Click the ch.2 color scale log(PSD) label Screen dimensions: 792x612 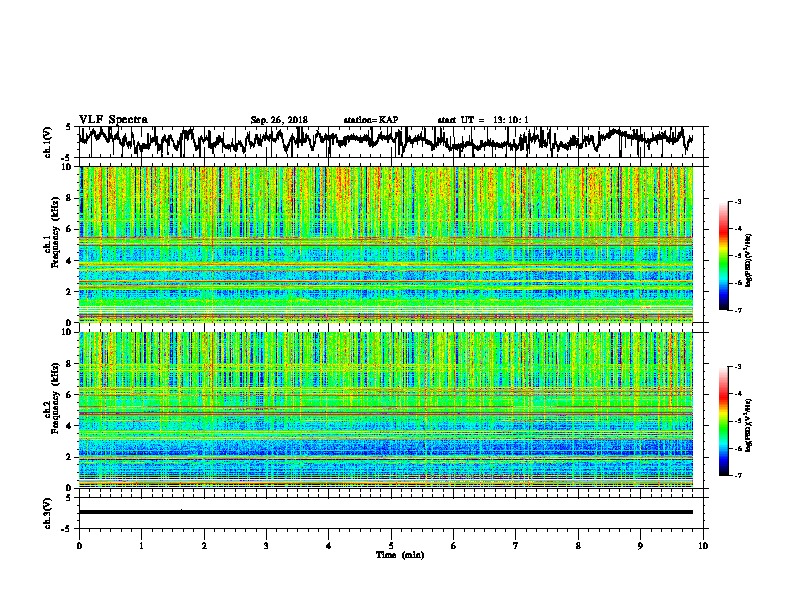pyautogui.click(x=749, y=424)
